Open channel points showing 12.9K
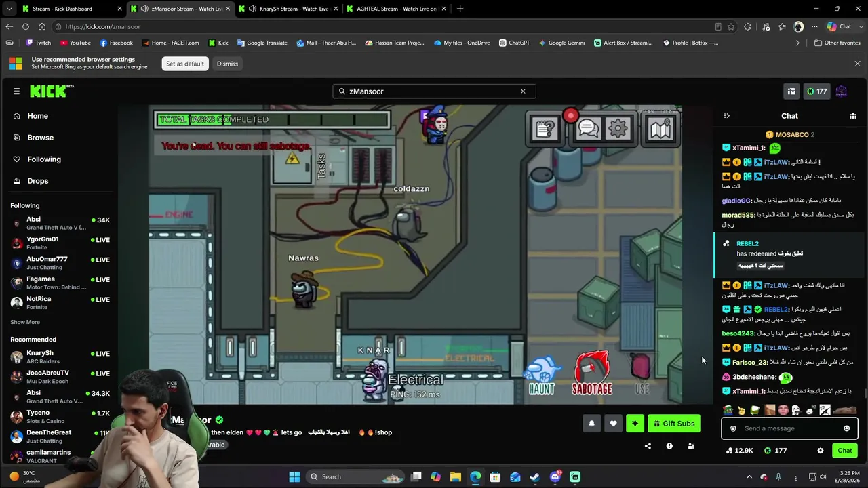This screenshot has height=488, width=868. [739, 451]
